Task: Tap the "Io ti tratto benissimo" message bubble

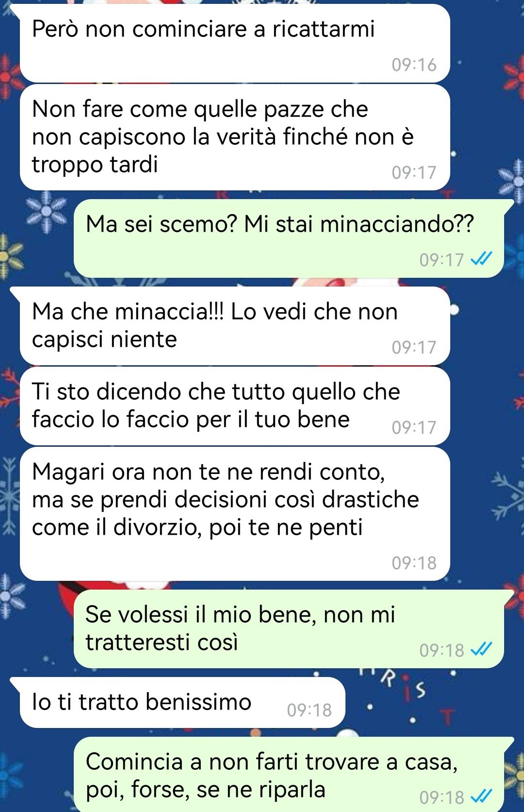Action: [182, 703]
